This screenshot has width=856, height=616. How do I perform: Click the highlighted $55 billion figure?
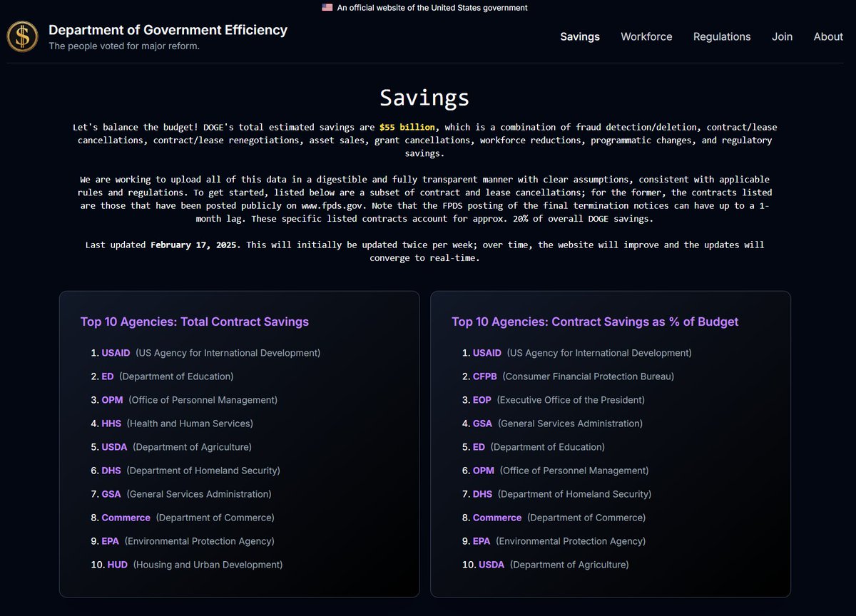[x=407, y=127]
